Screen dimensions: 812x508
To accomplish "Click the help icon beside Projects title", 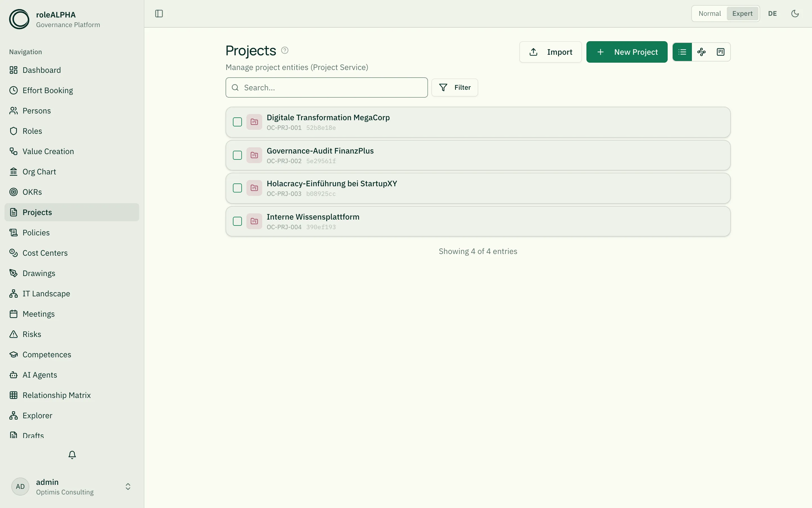I will (284, 51).
